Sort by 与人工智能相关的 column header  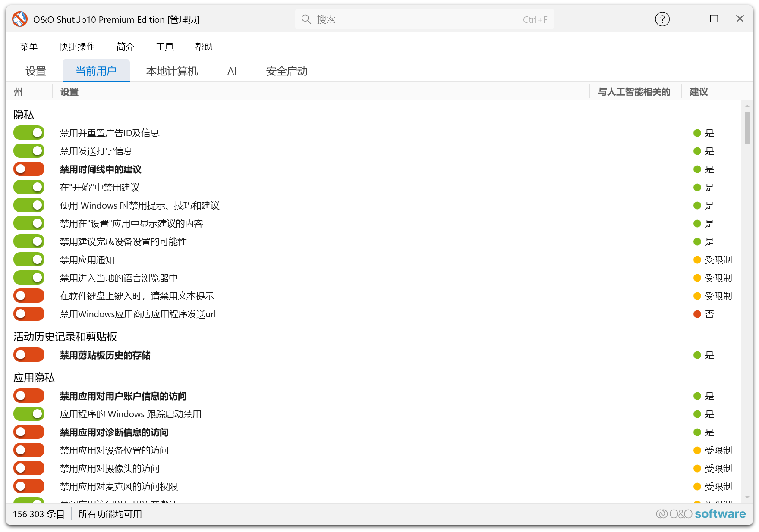pyautogui.click(x=636, y=92)
